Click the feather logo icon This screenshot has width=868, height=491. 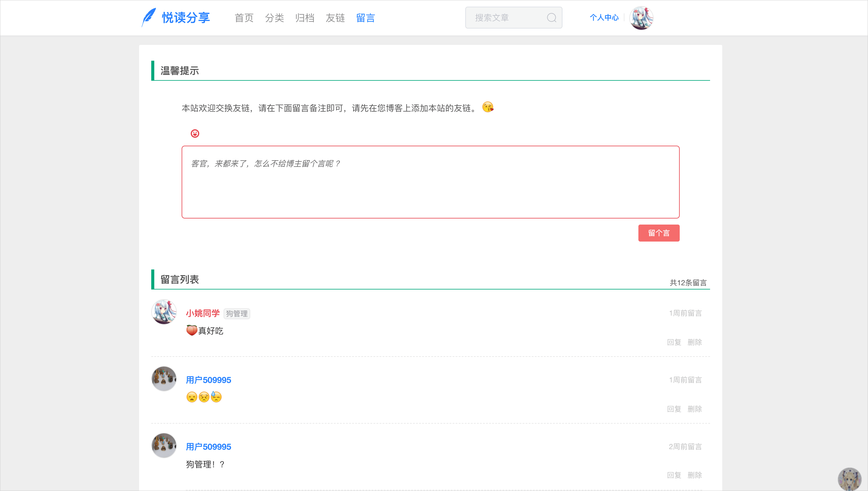[x=149, y=17]
